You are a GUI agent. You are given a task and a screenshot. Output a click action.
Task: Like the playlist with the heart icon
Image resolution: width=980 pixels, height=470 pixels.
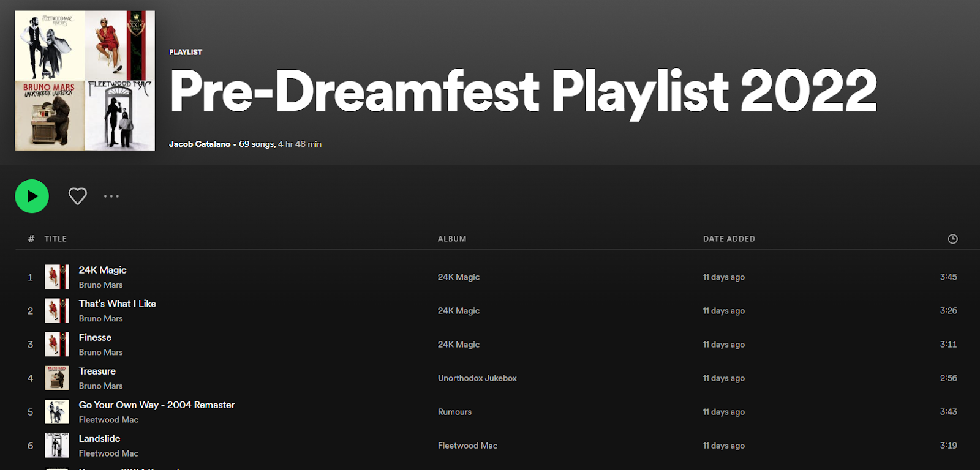point(77,196)
